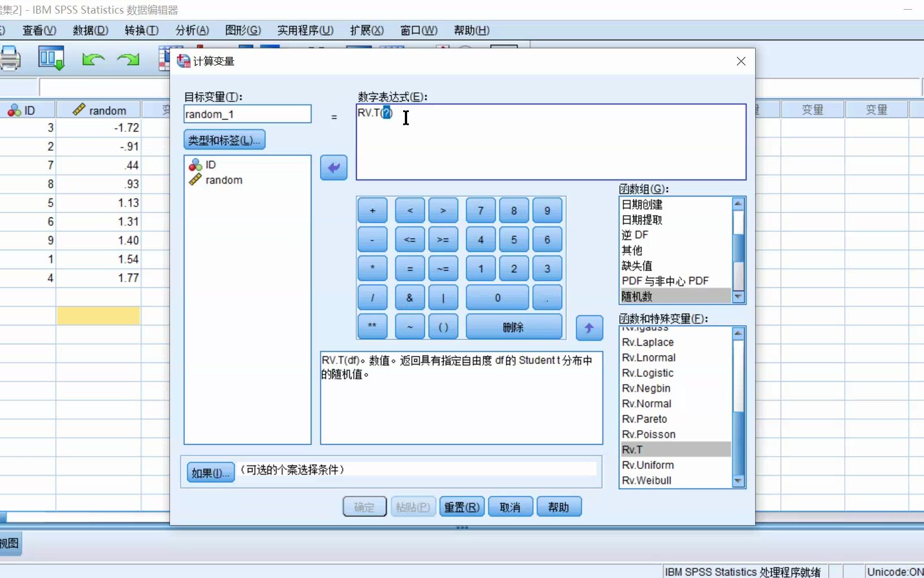Select the random variable in the variable list
The height and width of the screenshot is (578, 924).
tap(223, 180)
